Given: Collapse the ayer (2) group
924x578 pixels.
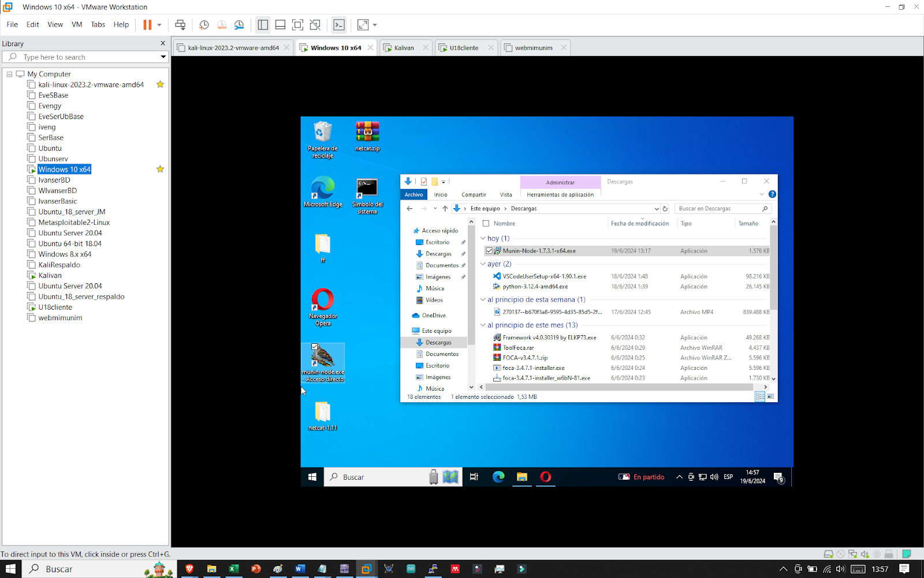Looking at the screenshot, I should point(483,264).
